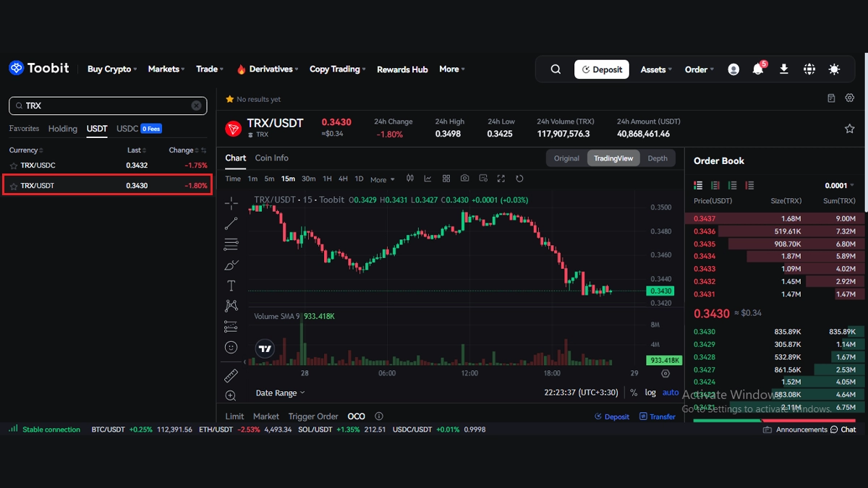Open the user profile icon
The image size is (868, 488).
tap(733, 69)
